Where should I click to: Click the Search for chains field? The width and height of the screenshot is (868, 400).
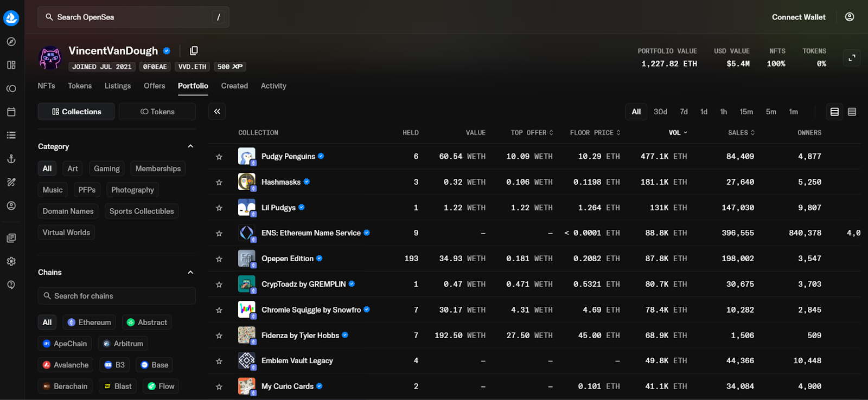[117, 296]
